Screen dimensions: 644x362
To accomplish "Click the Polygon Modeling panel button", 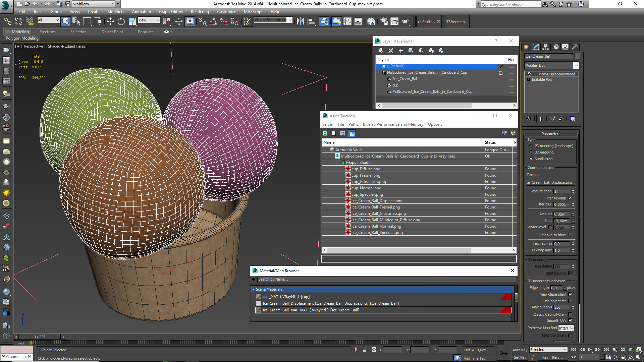I will click(x=22, y=38).
